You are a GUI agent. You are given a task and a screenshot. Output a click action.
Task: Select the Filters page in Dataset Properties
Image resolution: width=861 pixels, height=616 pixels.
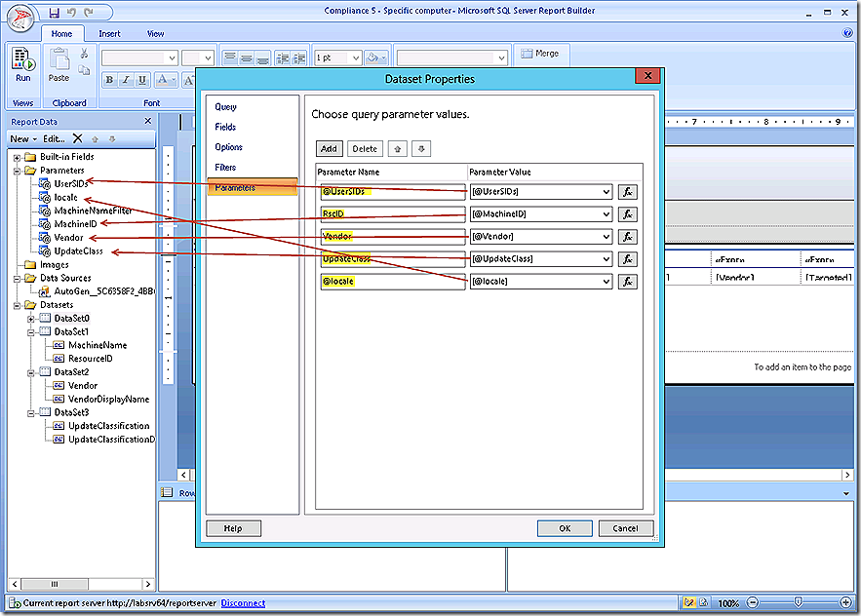click(225, 168)
